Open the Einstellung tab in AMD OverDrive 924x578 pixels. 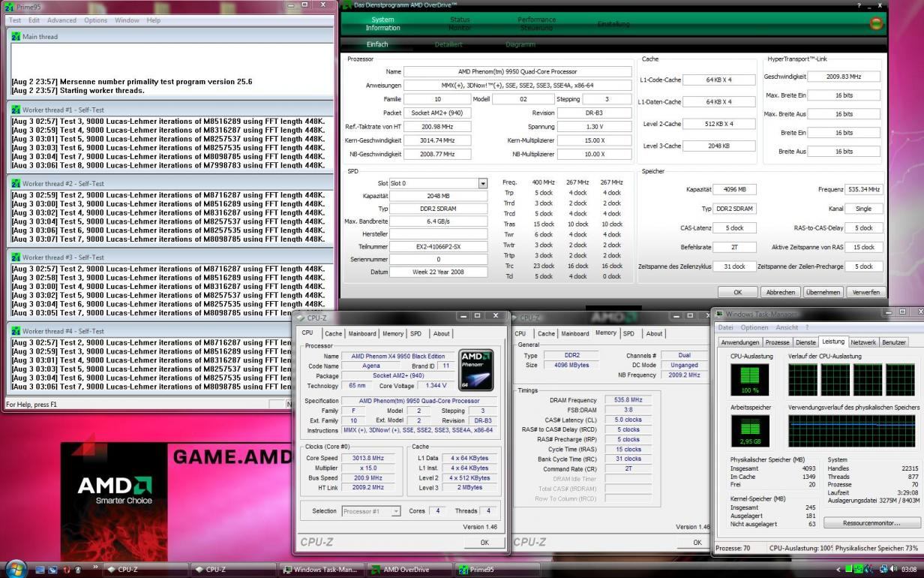tap(613, 24)
